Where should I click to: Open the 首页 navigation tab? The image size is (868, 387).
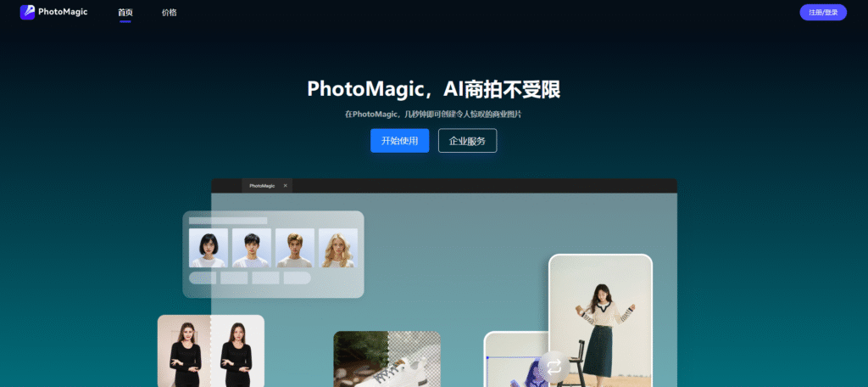(x=125, y=12)
